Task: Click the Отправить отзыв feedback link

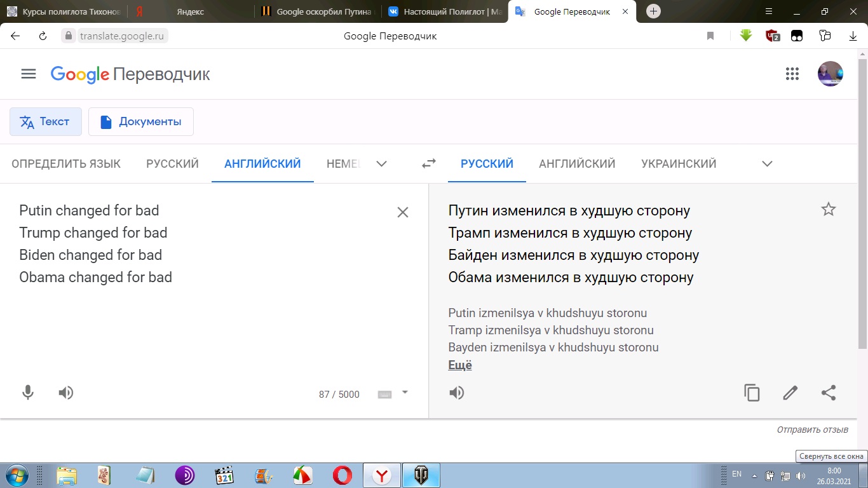Action: (812, 430)
